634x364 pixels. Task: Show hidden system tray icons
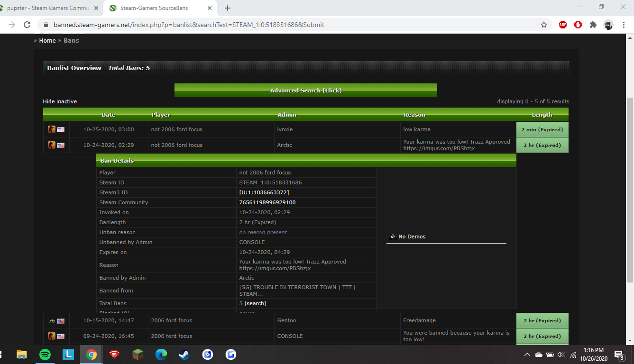tap(527, 355)
